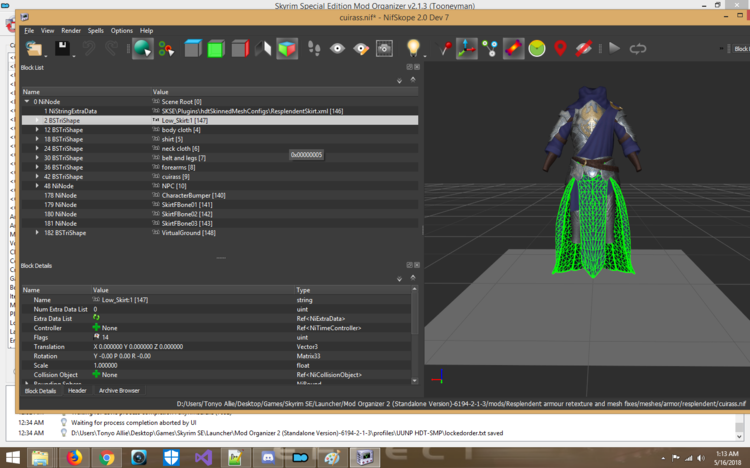Collapse the 0 NiNode Scene Root
The width and height of the screenshot is (750, 468).
[27, 101]
